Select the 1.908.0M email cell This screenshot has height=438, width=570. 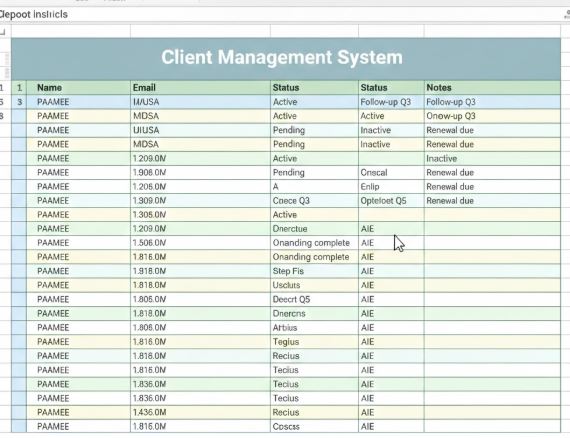(x=200, y=172)
